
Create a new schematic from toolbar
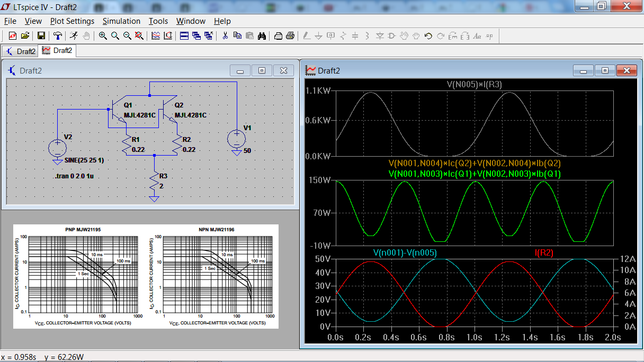13,36
